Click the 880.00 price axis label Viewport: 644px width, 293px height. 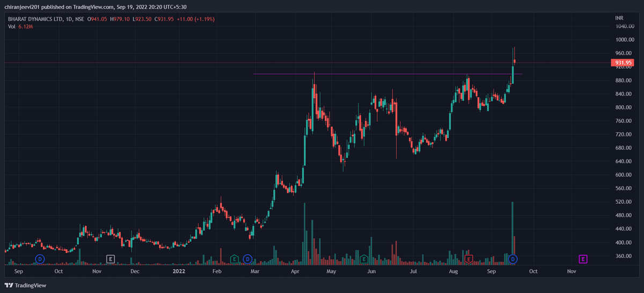[623, 80]
